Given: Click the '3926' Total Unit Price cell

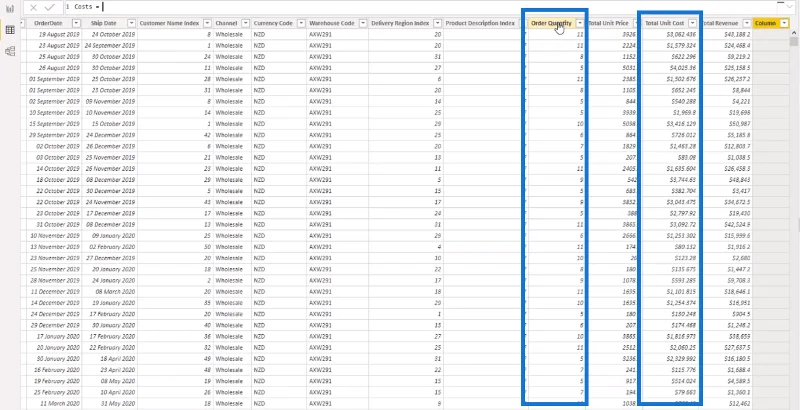Looking at the screenshot, I should point(614,34).
